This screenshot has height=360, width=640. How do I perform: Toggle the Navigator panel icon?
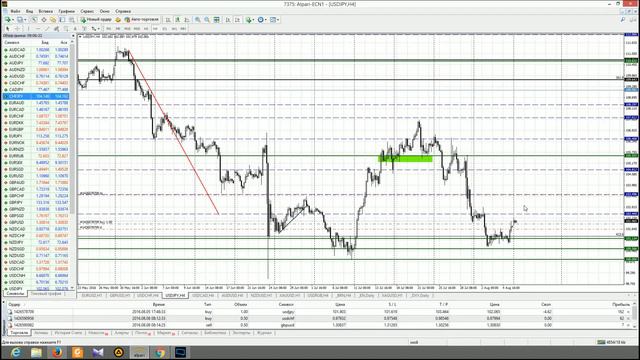pos(53,20)
